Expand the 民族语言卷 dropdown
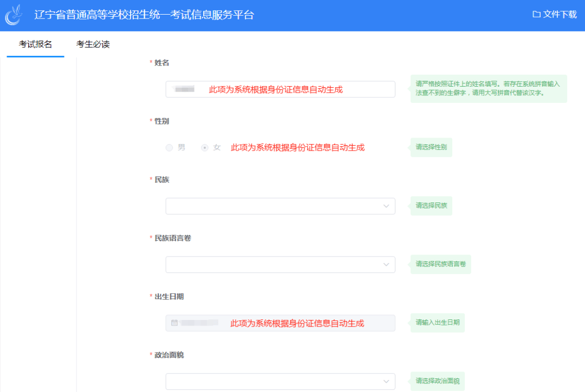585x392 pixels. coord(280,265)
